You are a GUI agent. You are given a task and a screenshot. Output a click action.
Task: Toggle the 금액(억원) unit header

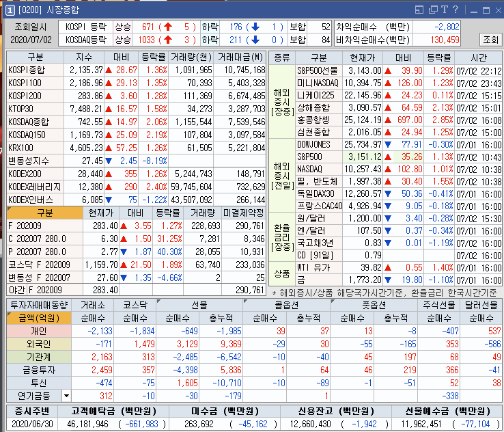click(38, 318)
